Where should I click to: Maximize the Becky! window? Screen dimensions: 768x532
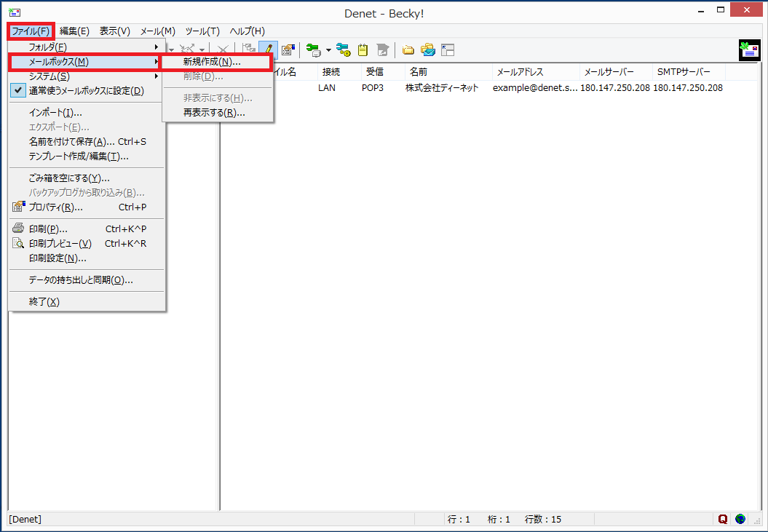(x=721, y=9)
